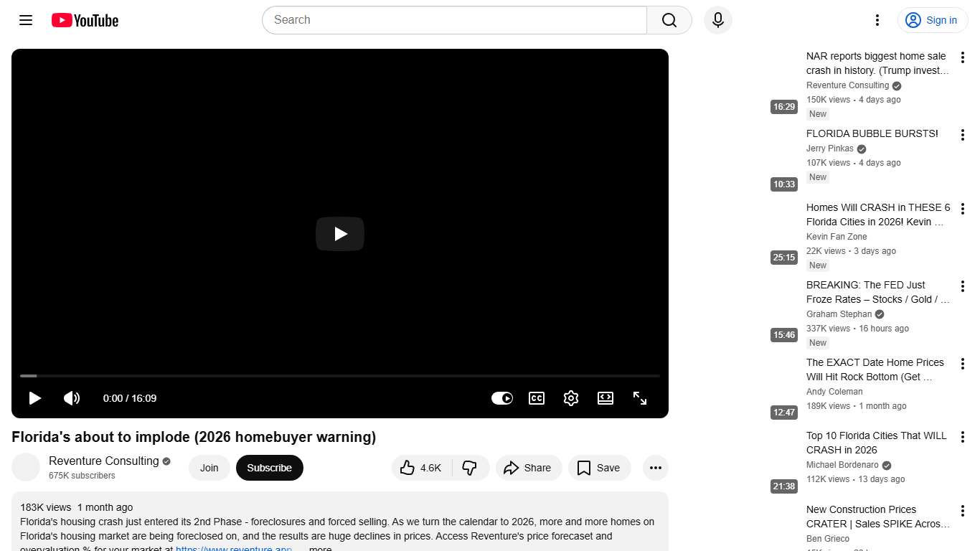Expand description with the more link
Image resolution: width=980 pixels, height=551 pixels.
[320, 549]
